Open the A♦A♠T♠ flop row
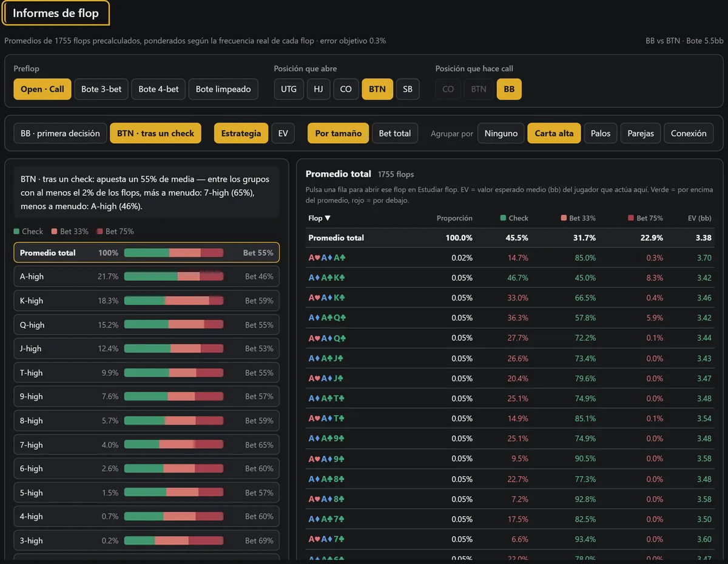 click(x=510, y=398)
